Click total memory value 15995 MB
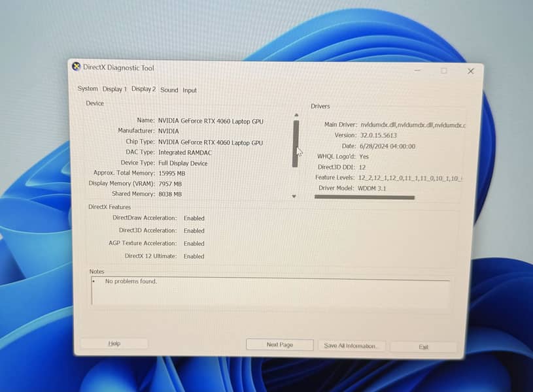Image resolution: width=533 pixels, height=392 pixels. (172, 173)
